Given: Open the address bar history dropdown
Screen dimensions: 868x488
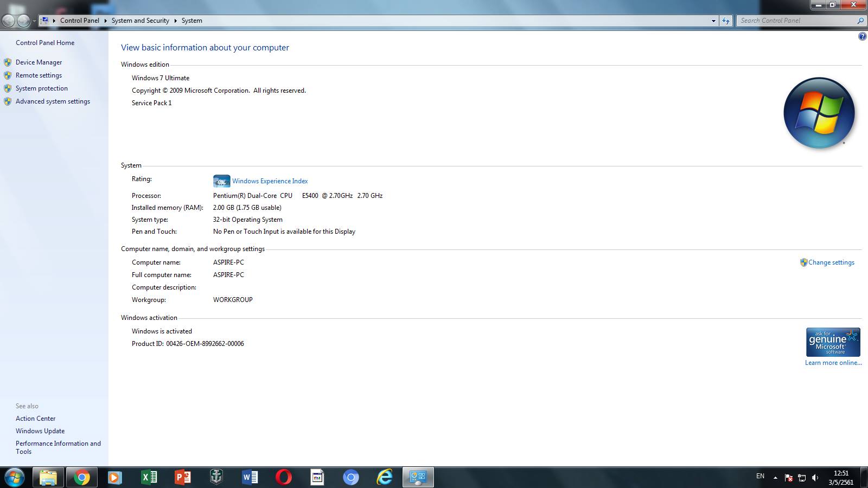Looking at the screenshot, I should [713, 21].
